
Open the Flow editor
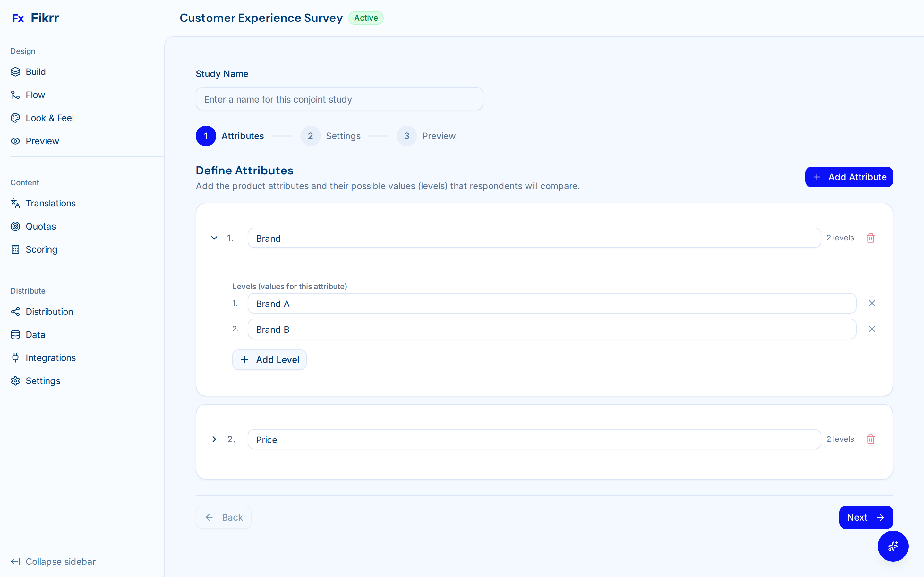pos(35,95)
